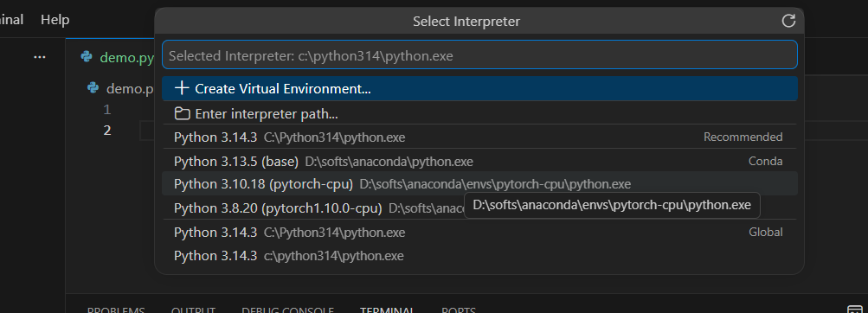The image size is (868, 313).
Task: Focus the Selected Interpreter search field
Action: (479, 54)
